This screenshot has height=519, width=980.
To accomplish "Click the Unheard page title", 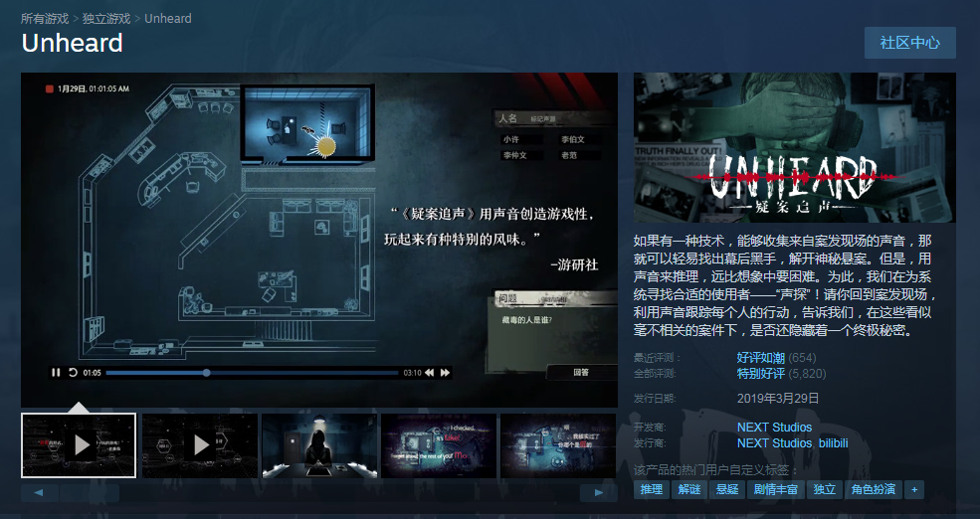I will (x=72, y=43).
